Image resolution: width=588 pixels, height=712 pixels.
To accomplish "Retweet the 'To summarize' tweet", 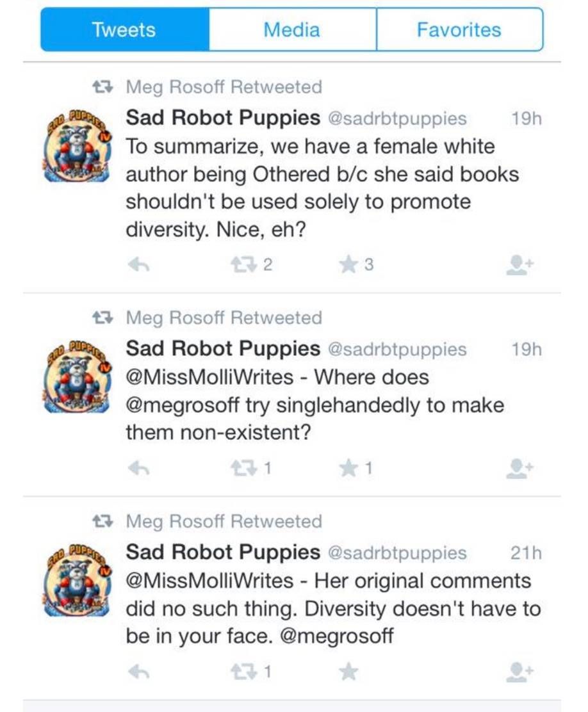I will (x=243, y=264).
